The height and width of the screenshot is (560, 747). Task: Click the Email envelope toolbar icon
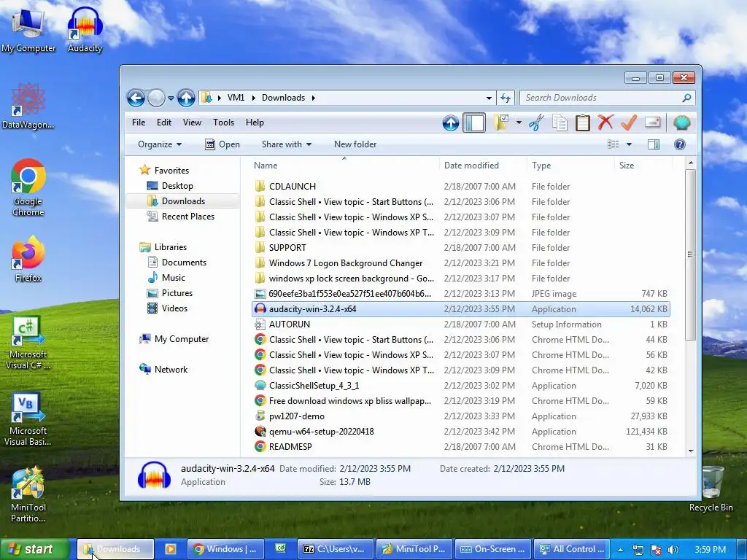(653, 122)
